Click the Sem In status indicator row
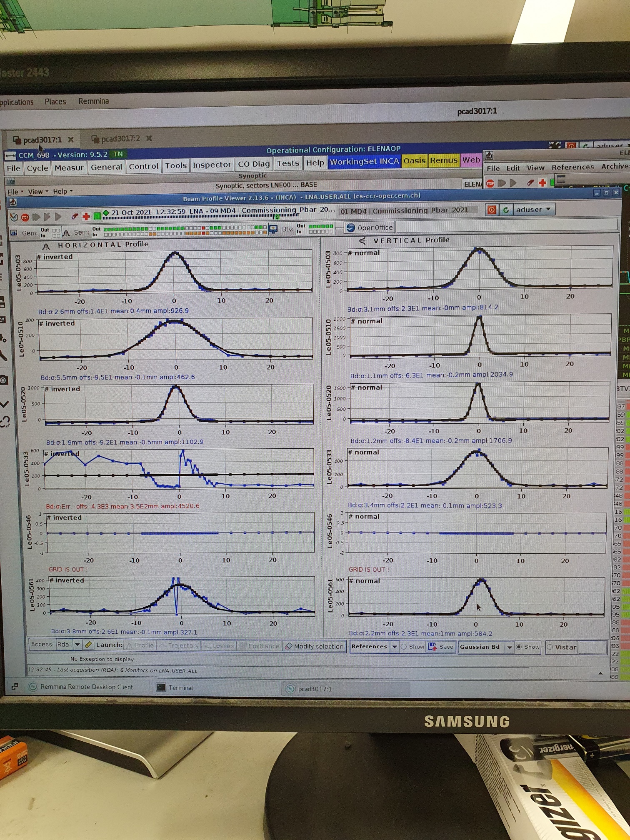630x840 pixels. point(185,233)
